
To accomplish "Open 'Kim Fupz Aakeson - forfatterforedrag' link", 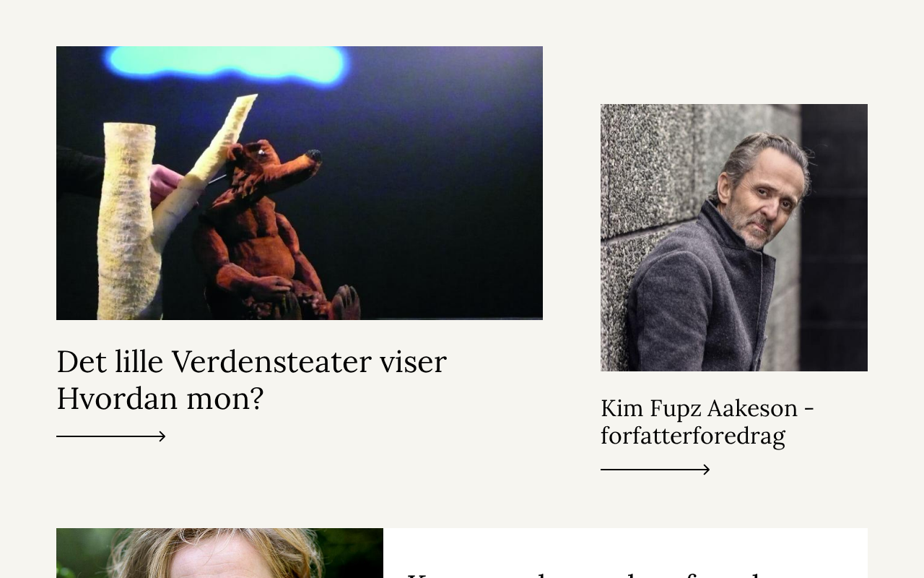I will (707, 422).
